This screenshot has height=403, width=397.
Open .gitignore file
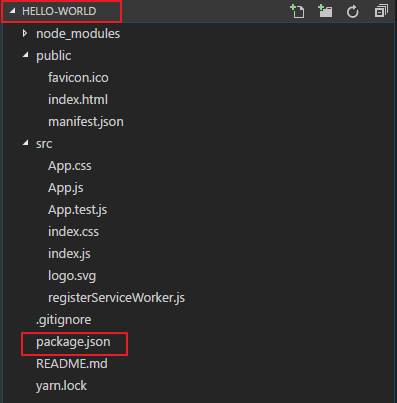click(63, 320)
